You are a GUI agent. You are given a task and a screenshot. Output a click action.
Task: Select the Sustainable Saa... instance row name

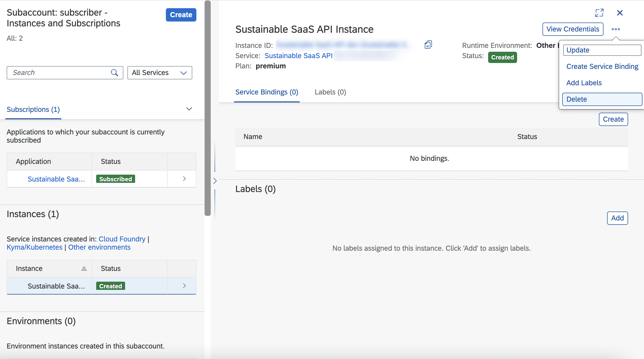tap(56, 286)
